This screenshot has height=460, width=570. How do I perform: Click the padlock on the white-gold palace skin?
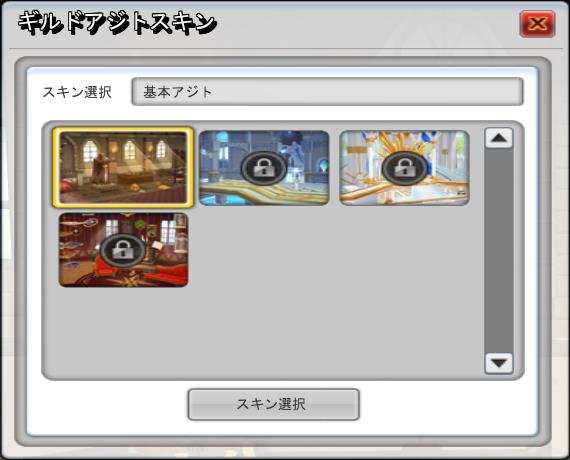coord(404,168)
